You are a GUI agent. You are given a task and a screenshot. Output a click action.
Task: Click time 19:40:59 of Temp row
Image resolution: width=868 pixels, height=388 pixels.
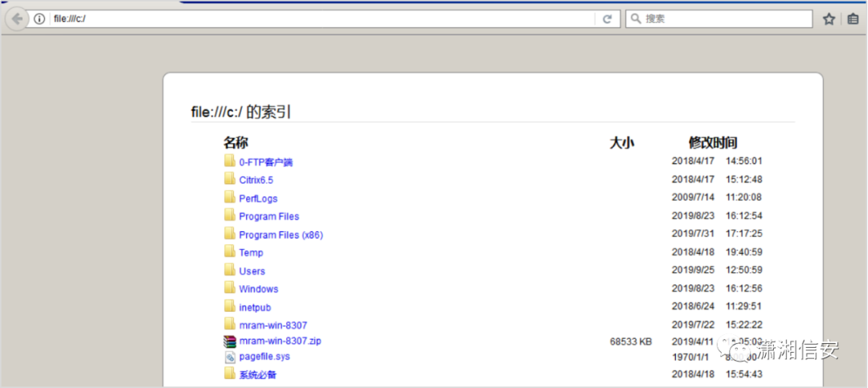click(744, 252)
